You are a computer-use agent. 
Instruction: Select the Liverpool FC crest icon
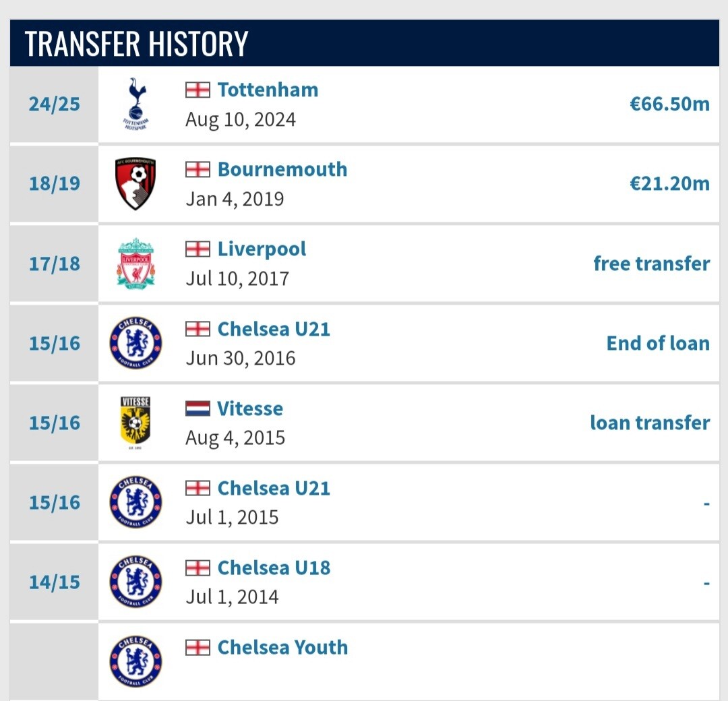tap(135, 264)
